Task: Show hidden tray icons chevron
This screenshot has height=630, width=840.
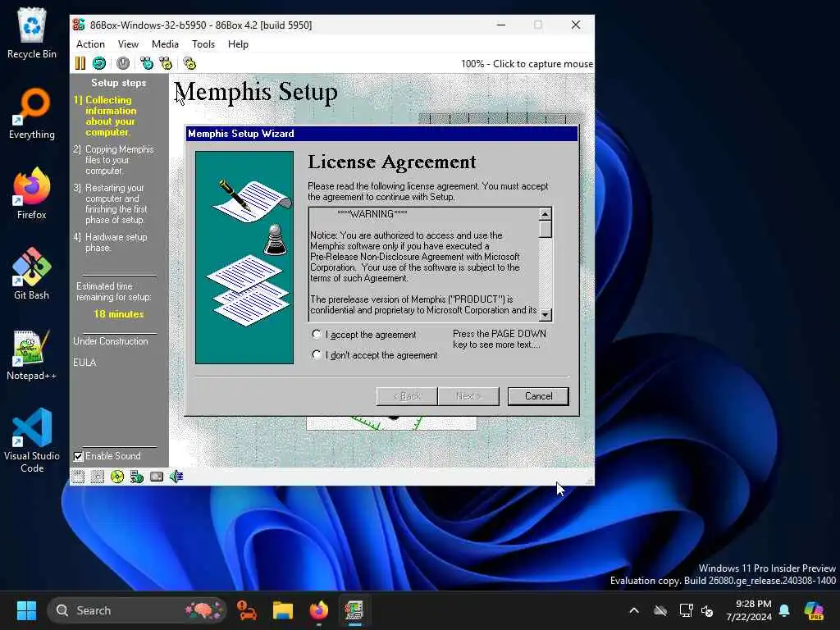Action: coord(634,610)
